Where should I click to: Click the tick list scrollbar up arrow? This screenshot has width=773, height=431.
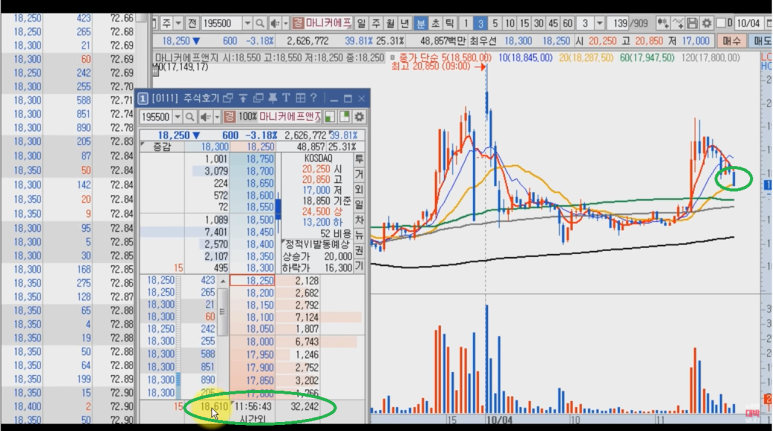[223, 281]
